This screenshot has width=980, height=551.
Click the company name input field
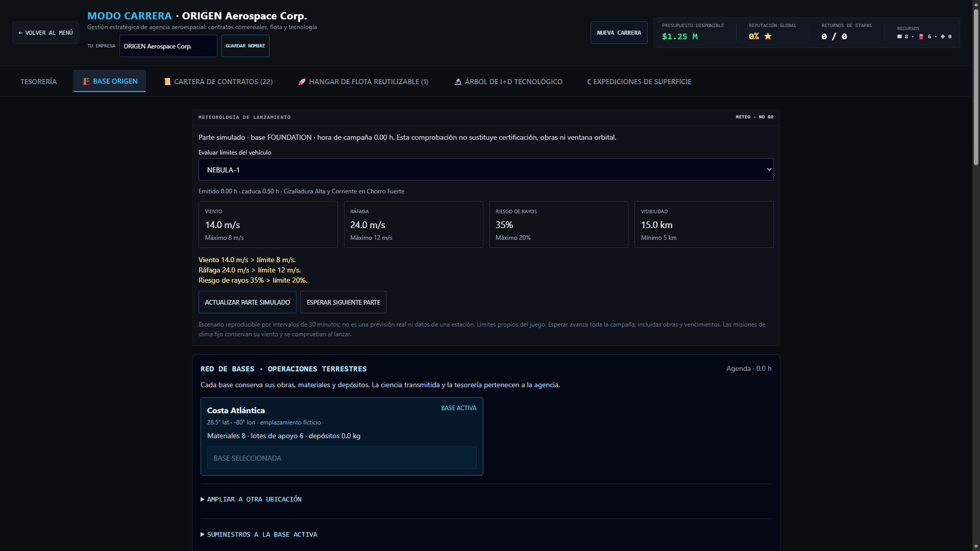click(168, 46)
